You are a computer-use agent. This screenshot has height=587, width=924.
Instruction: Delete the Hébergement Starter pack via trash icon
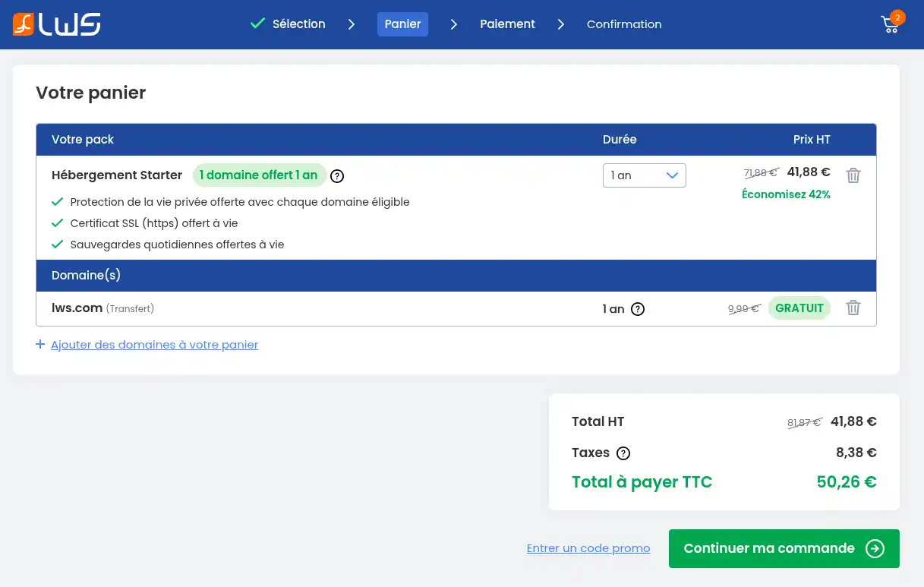(x=853, y=175)
